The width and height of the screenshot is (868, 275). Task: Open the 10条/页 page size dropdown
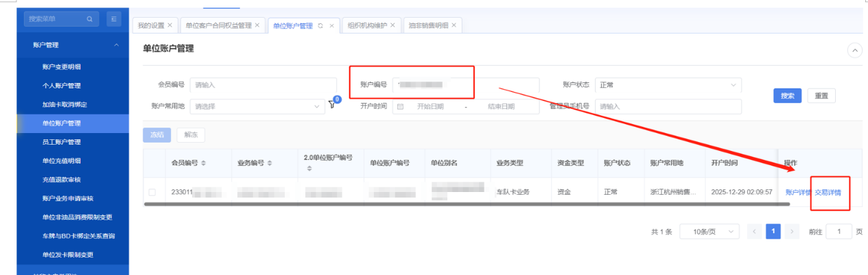coord(709,232)
